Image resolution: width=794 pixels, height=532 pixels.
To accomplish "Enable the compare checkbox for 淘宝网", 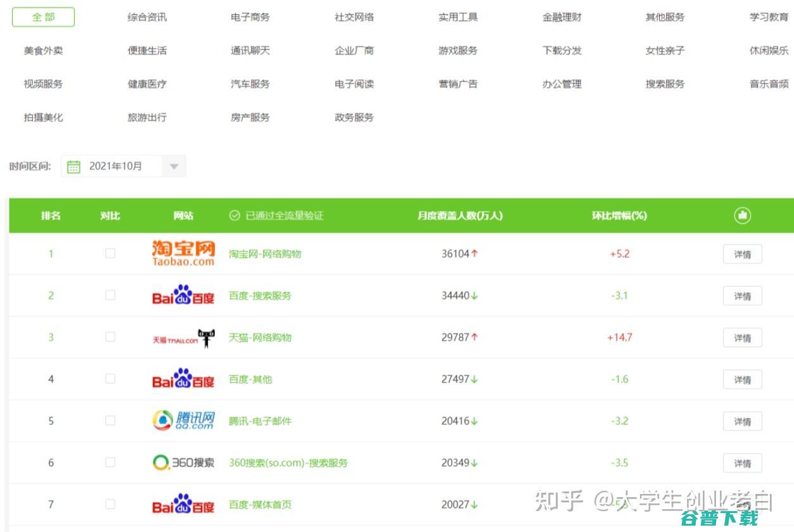I will coord(110,252).
